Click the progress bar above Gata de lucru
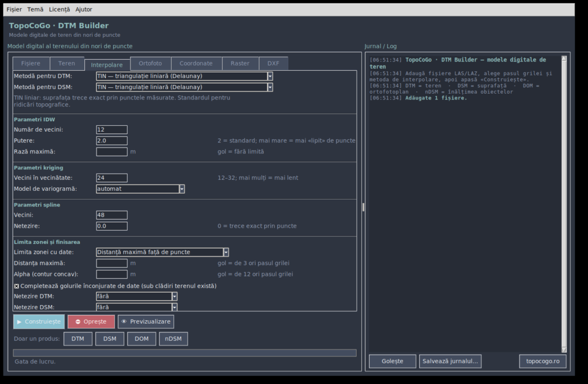588x384 pixels. [x=184, y=353]
